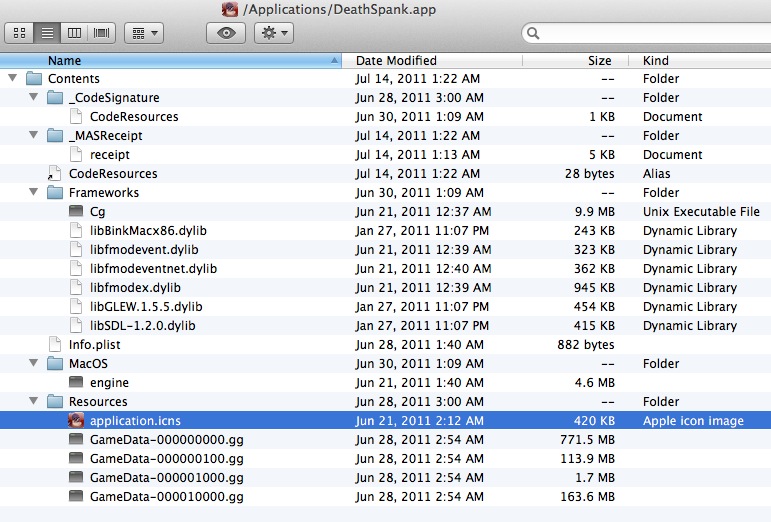Click the libGLEW.1.5.5.dylib file icon

click(76, 306)
